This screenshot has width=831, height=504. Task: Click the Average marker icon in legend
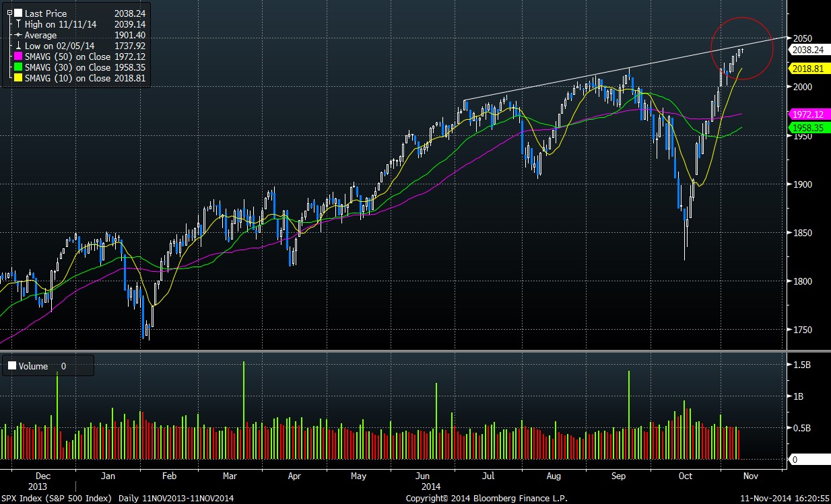click(x=18, y=34)
